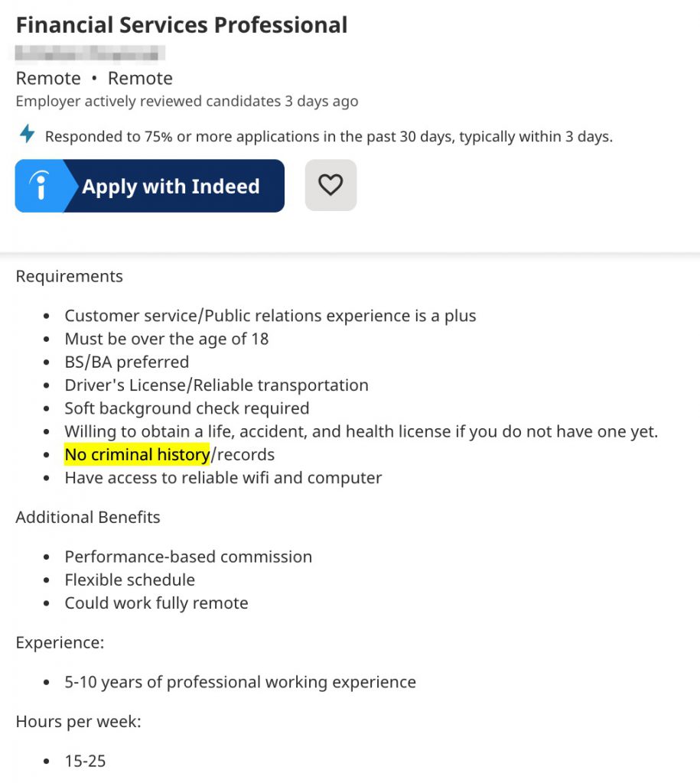Image resolution: width=700 pixels, height=783 pixels.
Task: Select the Performance-based commission bullet
Action: pos(188,557)
